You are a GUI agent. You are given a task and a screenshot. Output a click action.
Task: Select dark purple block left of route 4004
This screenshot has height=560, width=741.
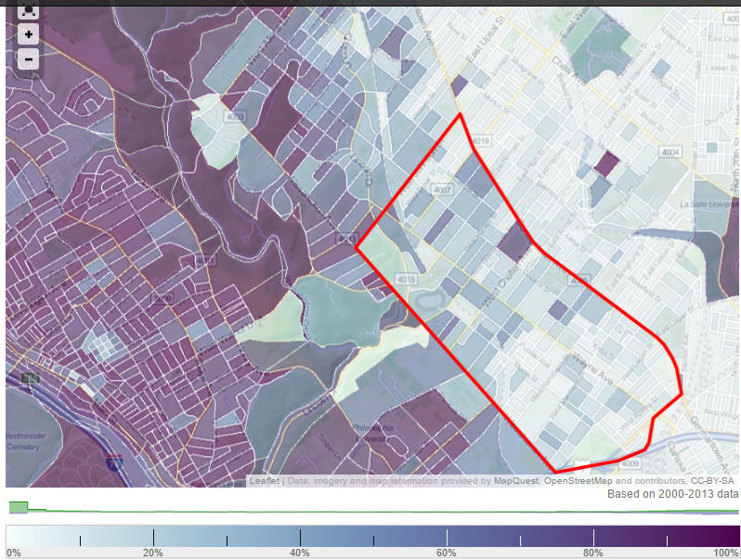point(606,164)
